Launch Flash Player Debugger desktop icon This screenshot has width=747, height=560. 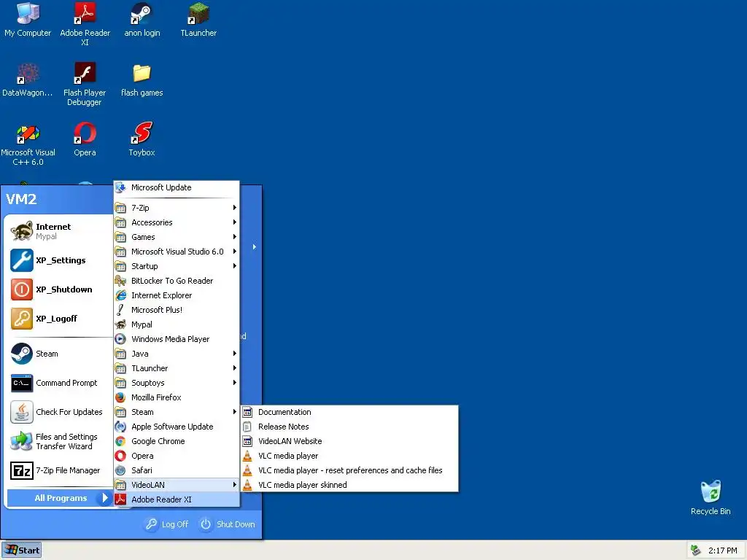[x=85, y=84]
